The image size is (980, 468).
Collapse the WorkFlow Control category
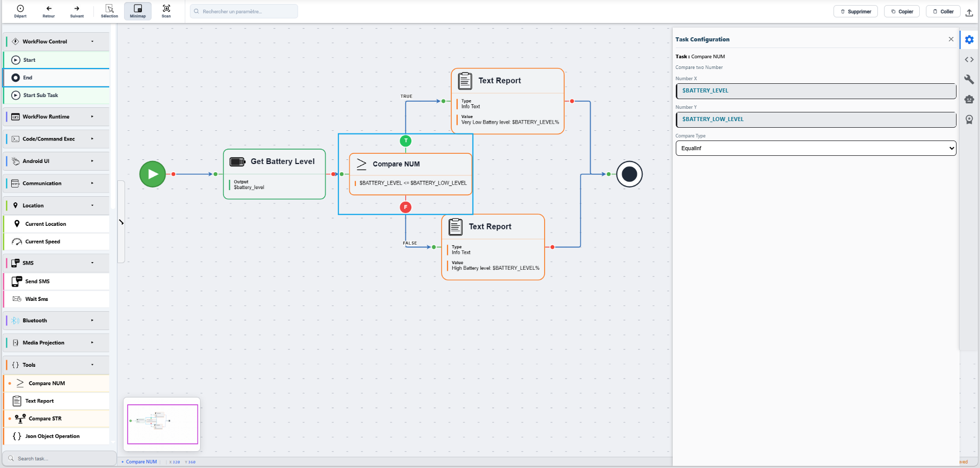(x=57, y=41)
